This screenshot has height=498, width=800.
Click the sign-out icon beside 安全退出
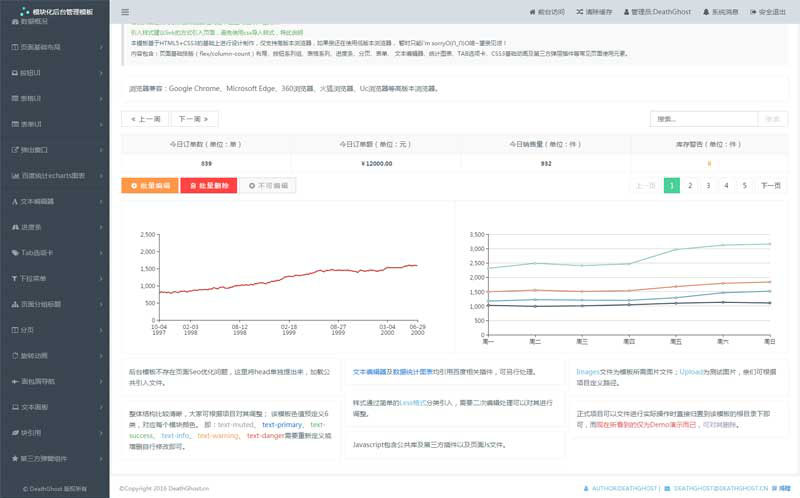coord(753,12)
